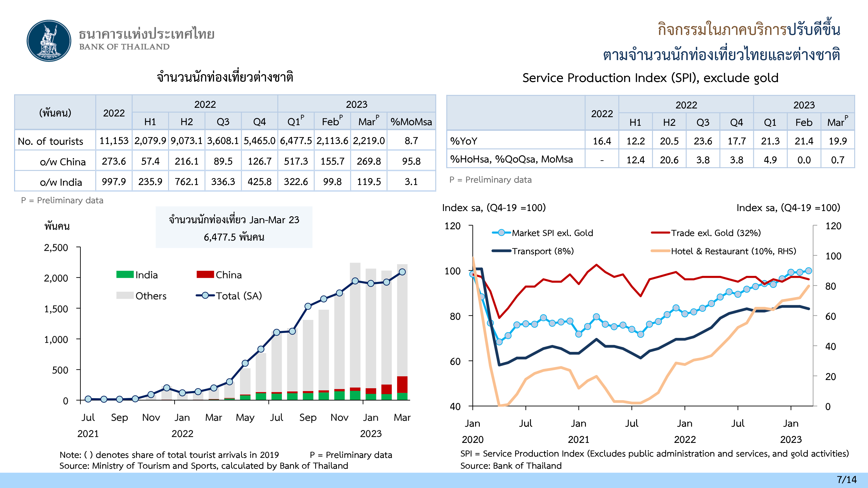This screenshot has height=488, width=868.
Task: Click the Market SPI exl. Gold legend marker
Action: coord(501,233)
